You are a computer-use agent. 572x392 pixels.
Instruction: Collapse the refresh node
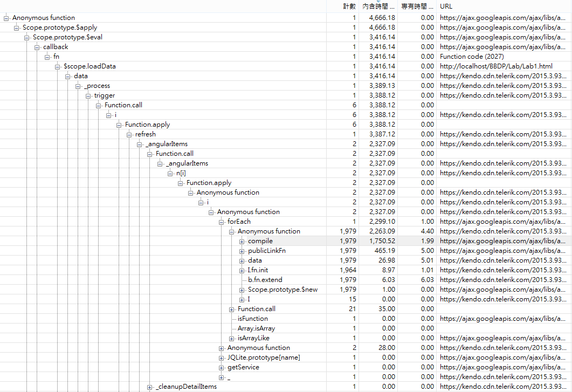click(x=129, y=135)
